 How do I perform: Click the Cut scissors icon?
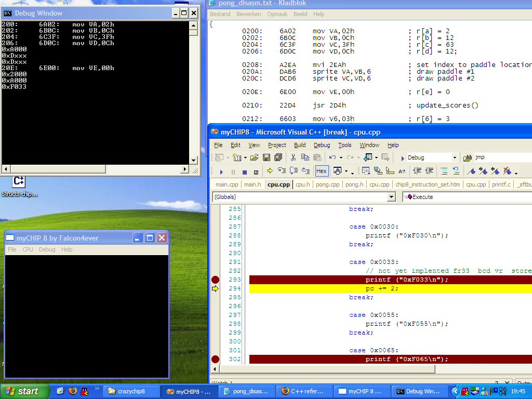coord(294,157)
